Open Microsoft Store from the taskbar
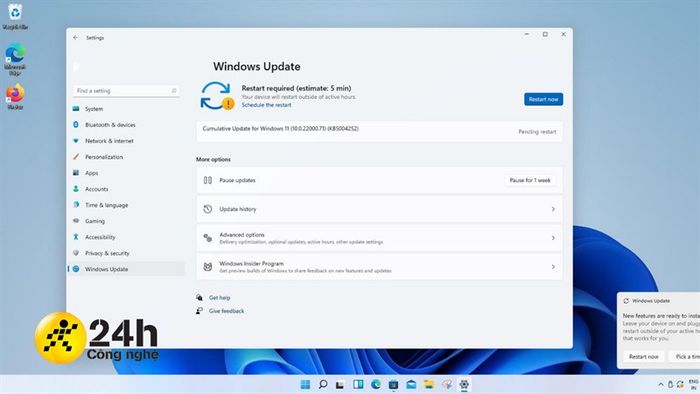This screenshot has height=394, width=700. coord(393,384)
